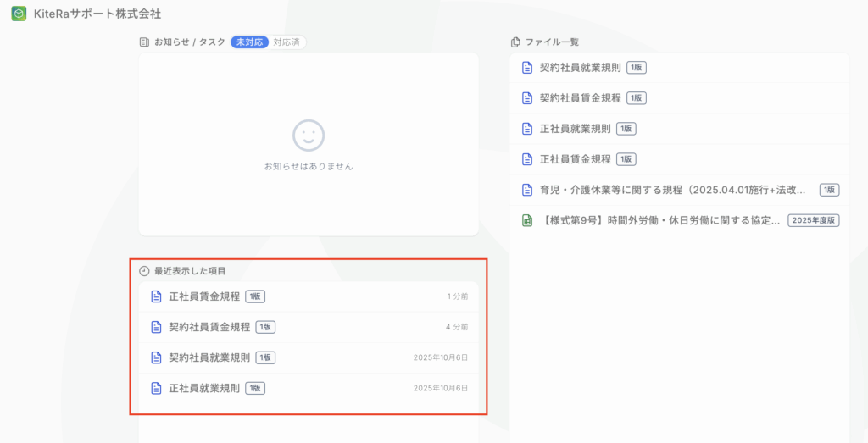The width and height of the screenshot is (868, 443).
Task: Click the file list copy icon
Action: [x=515, y=42]
